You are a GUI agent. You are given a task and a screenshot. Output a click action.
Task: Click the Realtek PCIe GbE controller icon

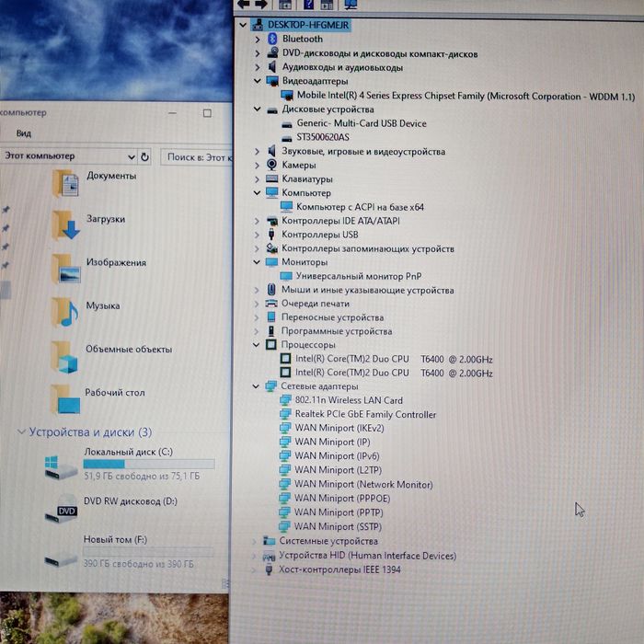click(285, 414)
